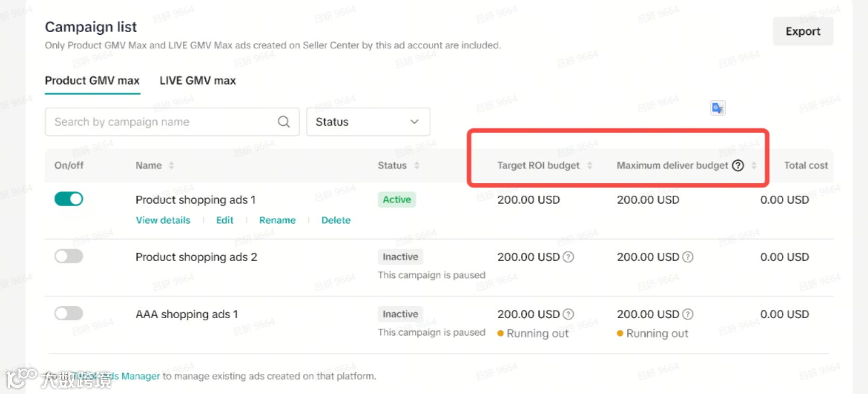Open the LIVE GMV max tab

point(197,81)
